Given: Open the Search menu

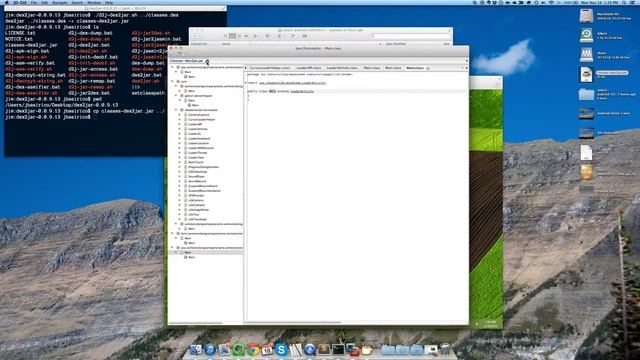Looking at the screenshot, I should point(77,2).
